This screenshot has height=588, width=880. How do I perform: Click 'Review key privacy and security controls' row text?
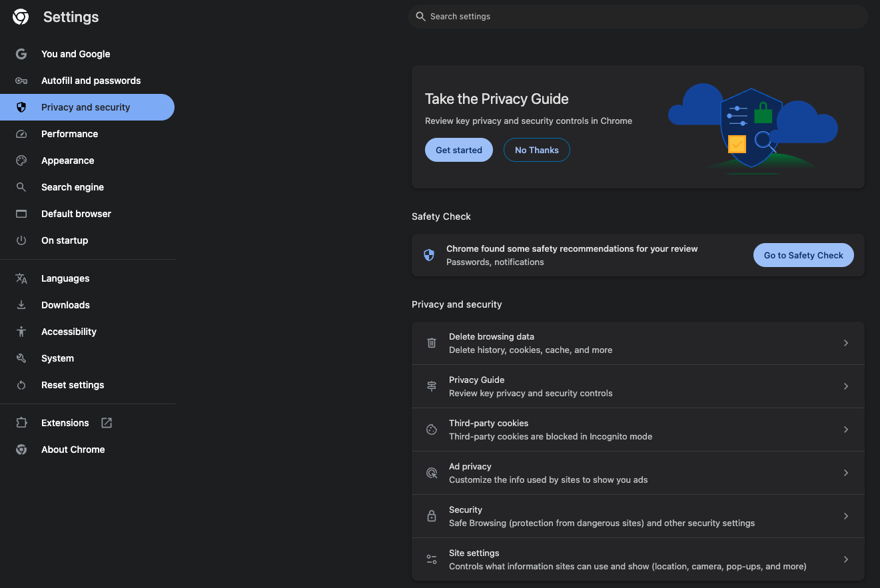[531, 394]
